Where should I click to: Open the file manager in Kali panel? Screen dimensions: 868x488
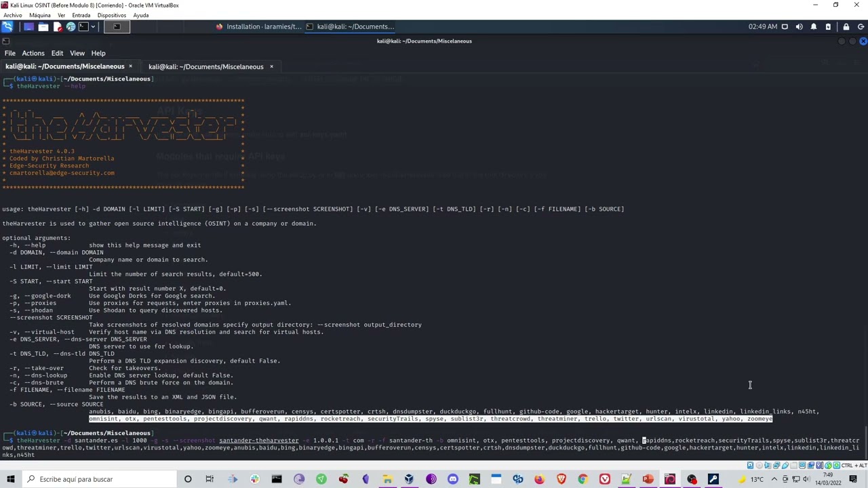(43, 26)
